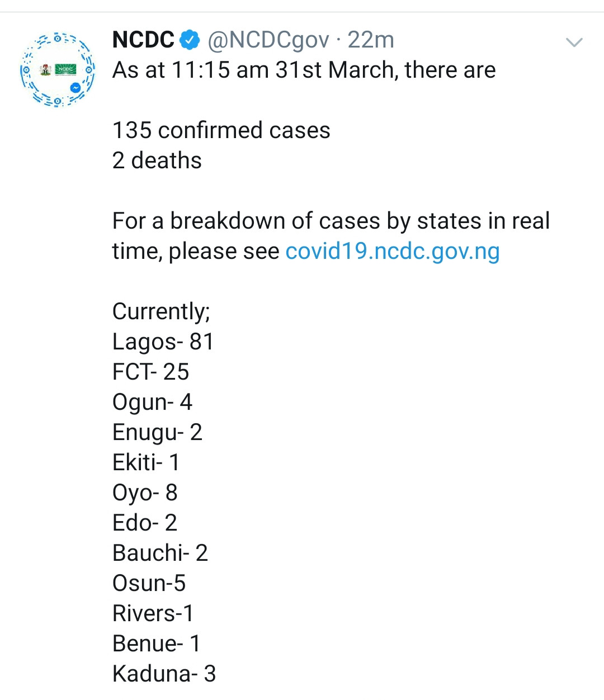Click the 'Osun-5' line

[x=149, y=583]
